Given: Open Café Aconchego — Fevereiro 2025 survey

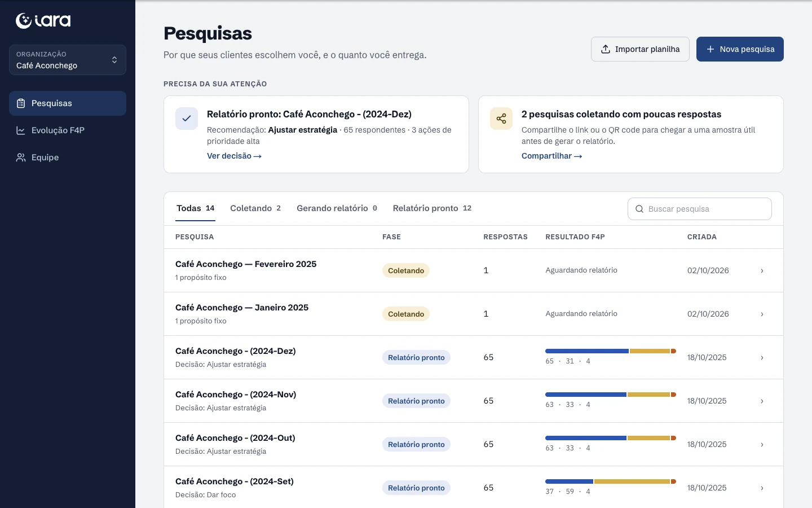Looking at the screenshot, I should 246,264.
